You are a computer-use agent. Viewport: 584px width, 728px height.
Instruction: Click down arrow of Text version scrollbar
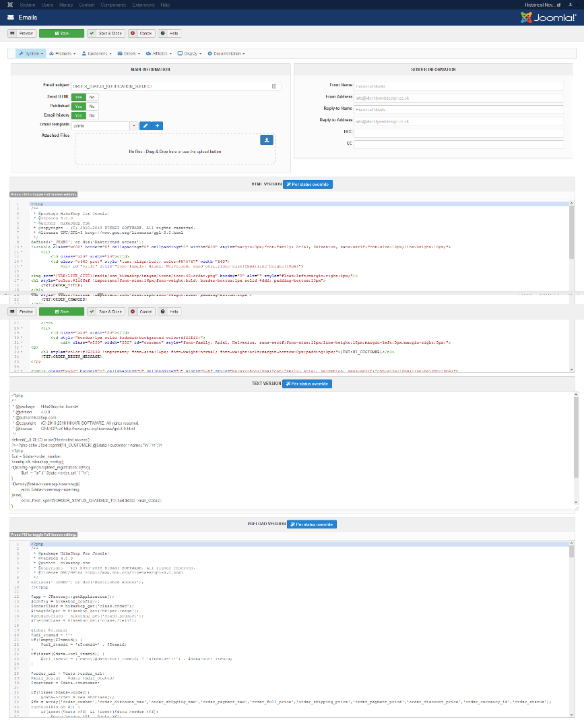coord(576,502)
